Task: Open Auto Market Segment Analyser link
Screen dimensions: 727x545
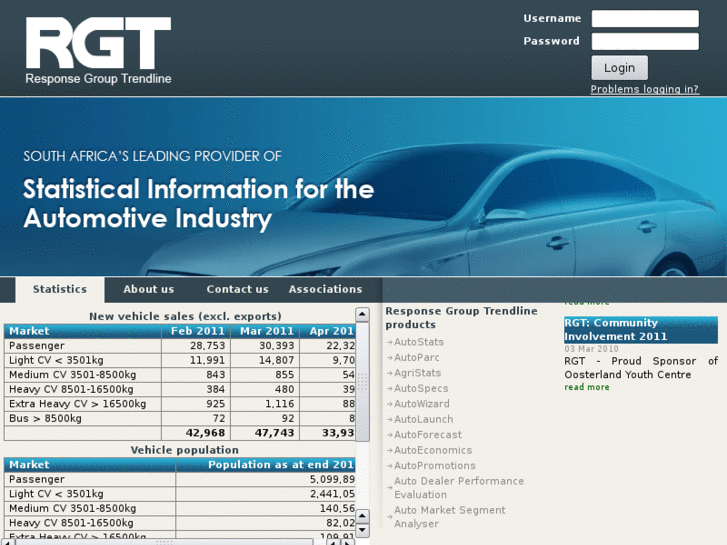Action: point(449,517)
